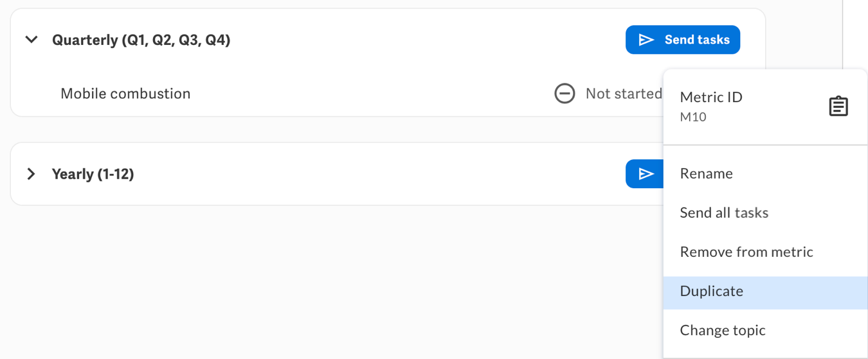
Task: Click the paper plane icon in Quarterly Send tasks
Action: [646, 40]
